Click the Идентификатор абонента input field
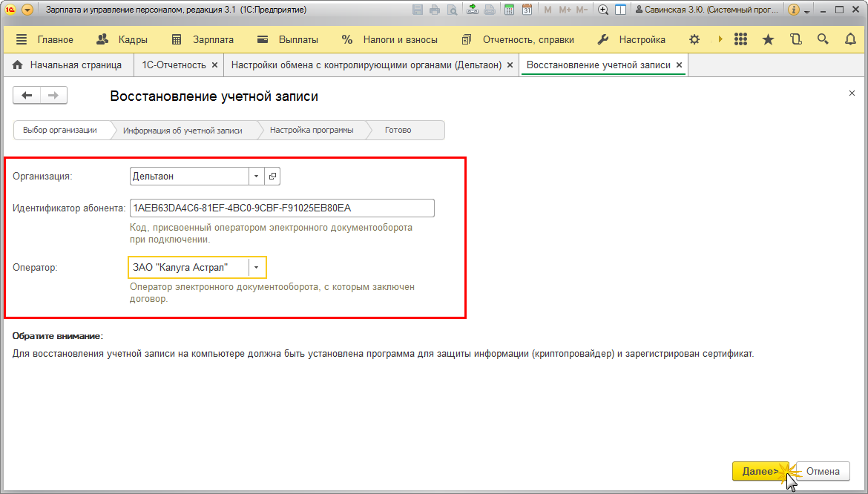Image resolution: width=868 pixels, height=494 pixels. pos(282,208)
